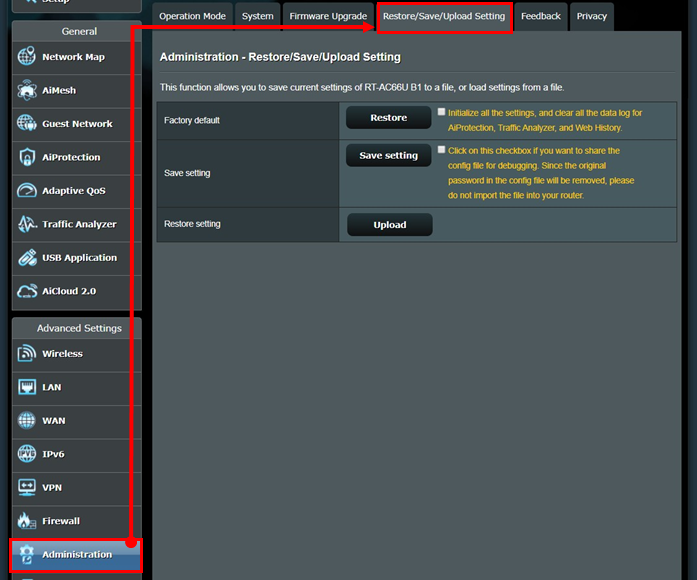Click the page title 'Administration - Restore/Save/Upload Setting'

click(280, 57)
